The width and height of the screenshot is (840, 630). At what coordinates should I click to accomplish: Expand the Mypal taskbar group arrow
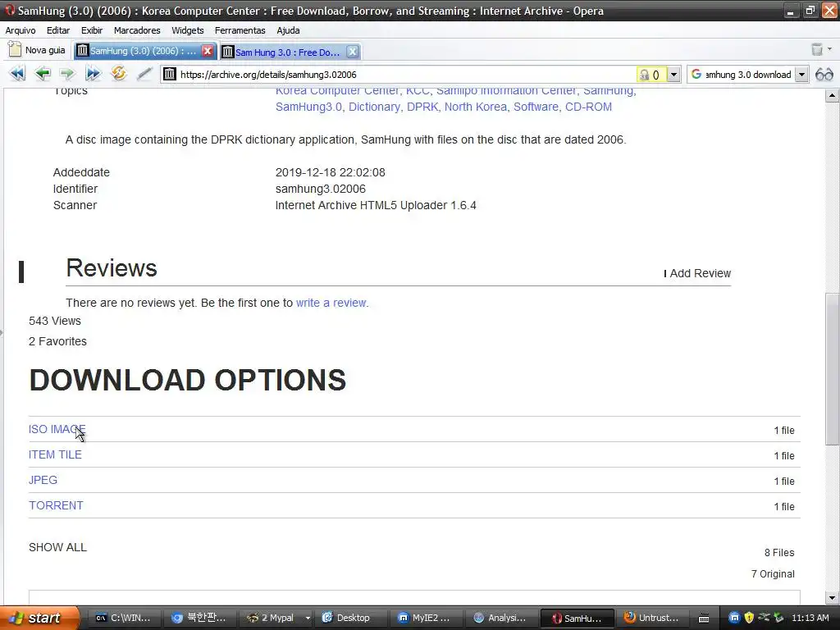point(308,618)
